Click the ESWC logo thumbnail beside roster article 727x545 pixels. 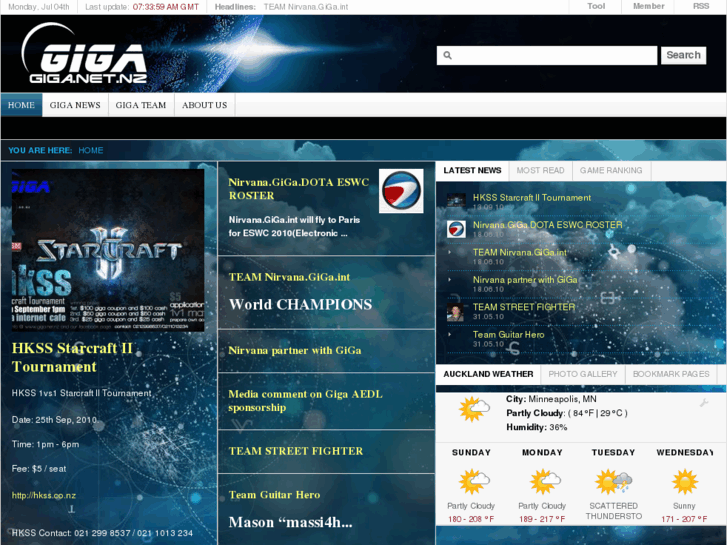[401, 191]
